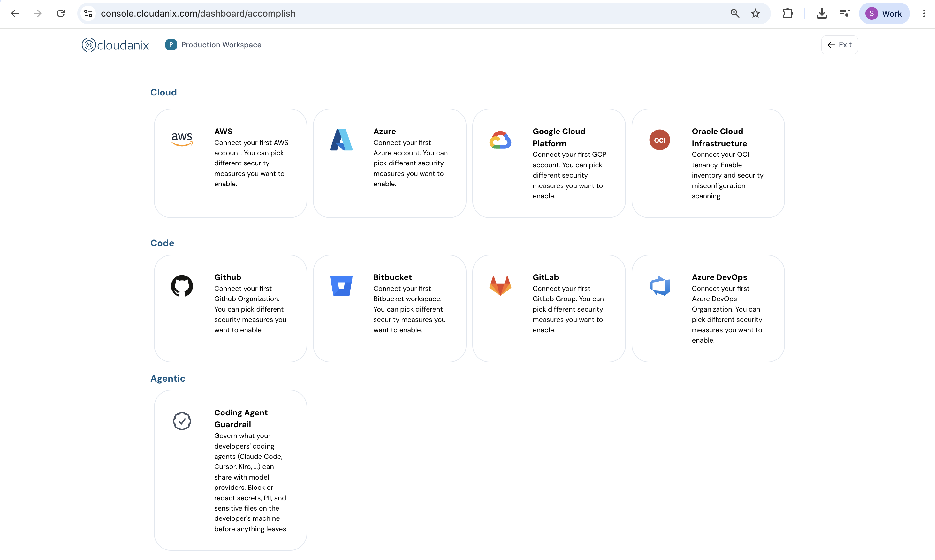The height and width of the screenshot is (560, 935).
Task: Go back with the browser back arrow
Action: pyautogui.click(x=15, y=14)
